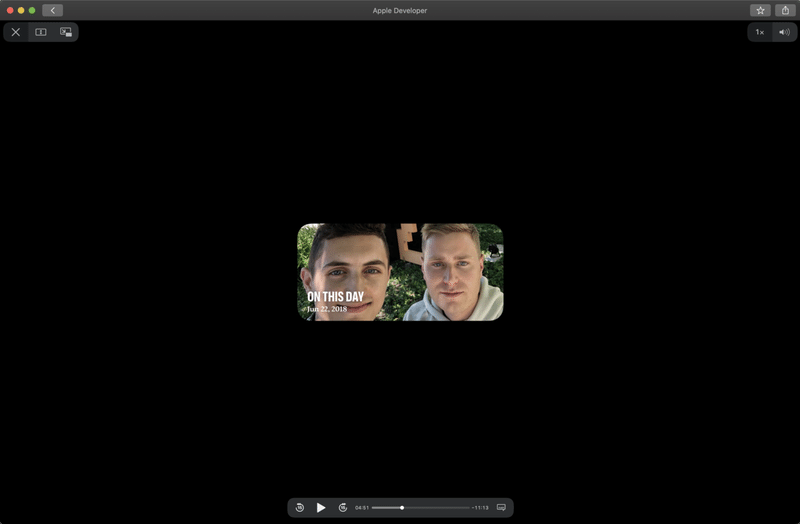Enter picture-in-picture mode
800x524 pixels.
pos(66,32)
